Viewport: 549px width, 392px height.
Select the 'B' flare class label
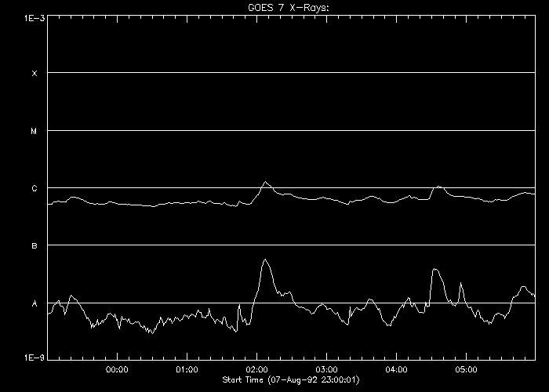click(35, 246)
